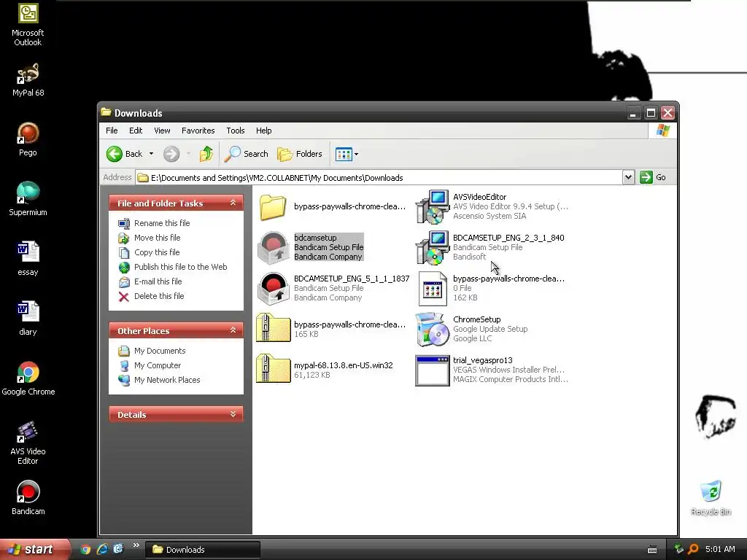Screen dimensions: 747x560
Task: Click Move this file link
Action: [158, 238]
